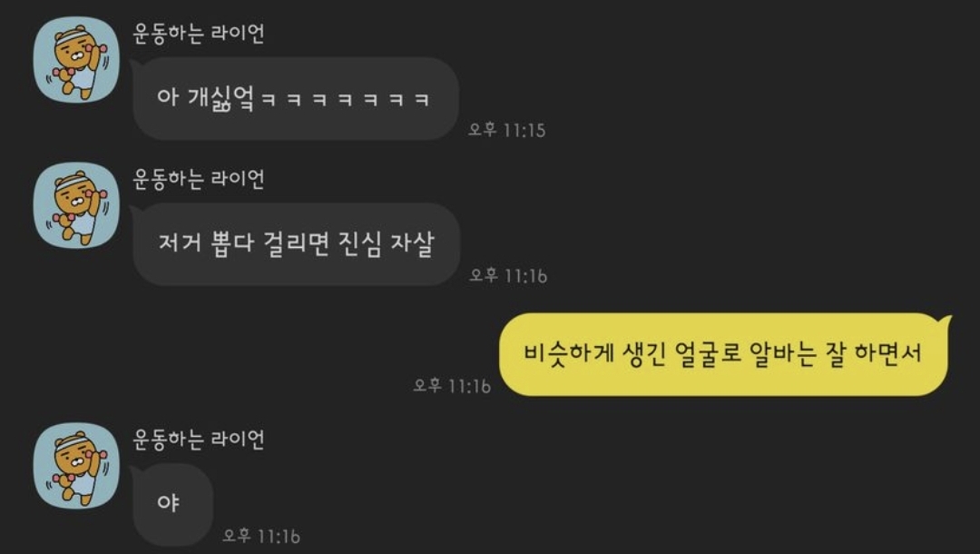This screenshot has width=980, height=554.
Task: Click the ㅋㅋㅋ text in first bubble
Action: (x=345, y=100)
